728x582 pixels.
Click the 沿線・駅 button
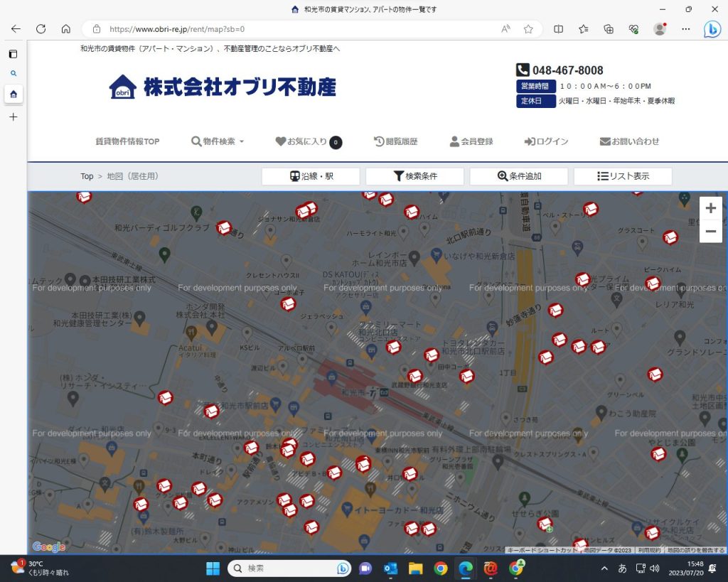tap(311, 176)
